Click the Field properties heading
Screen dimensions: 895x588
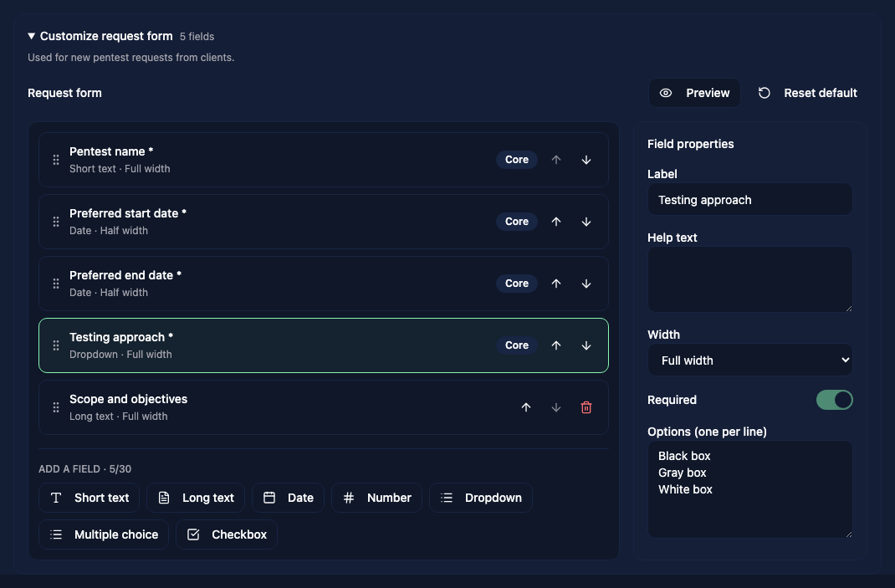tap(691, 144)
